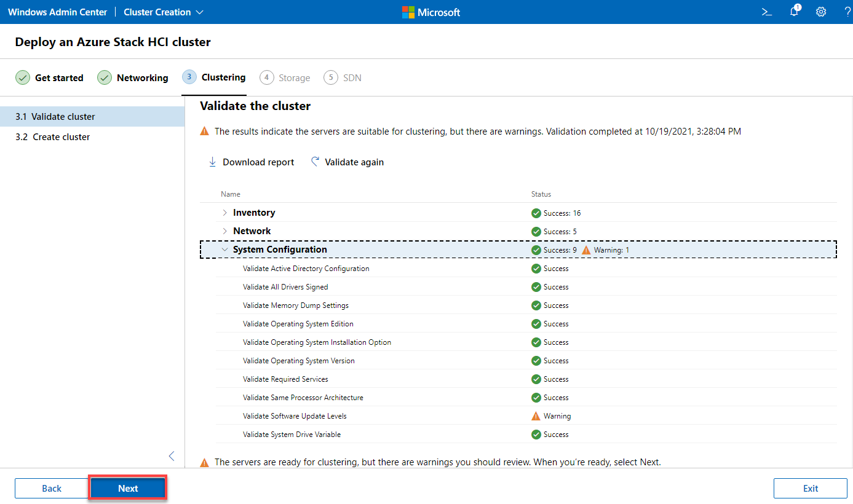This screenshot has width=853, height=504.
Task: Click the step 4 circle for Storage
Action: 266,77
